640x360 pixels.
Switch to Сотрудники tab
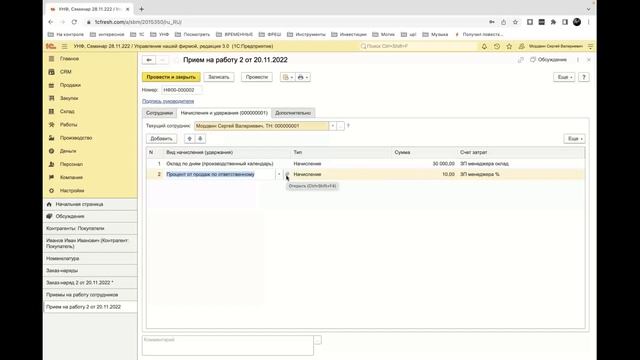(159, 113)
